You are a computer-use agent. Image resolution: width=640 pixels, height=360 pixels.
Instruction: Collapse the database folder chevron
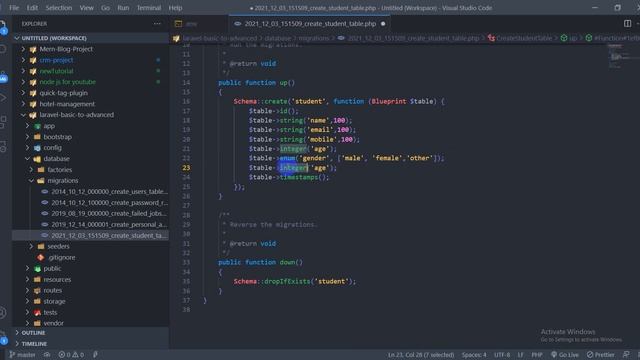tap(27, 159)
